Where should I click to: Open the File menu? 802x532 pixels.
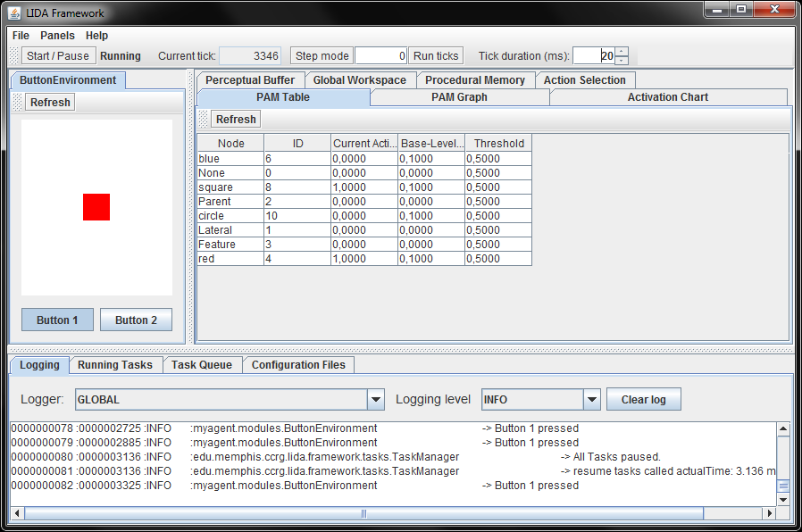(x=21, y=36)
